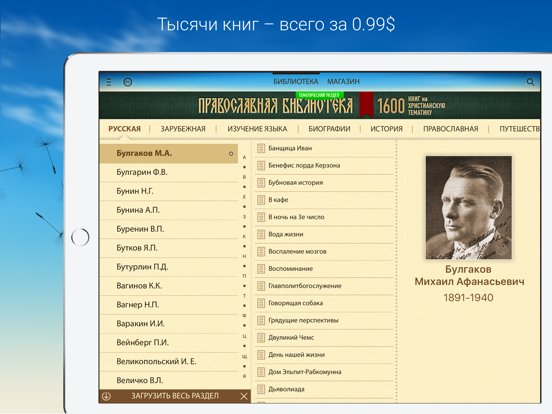Open book icon for В ночь на 3е число

click(x=261, y=217)
